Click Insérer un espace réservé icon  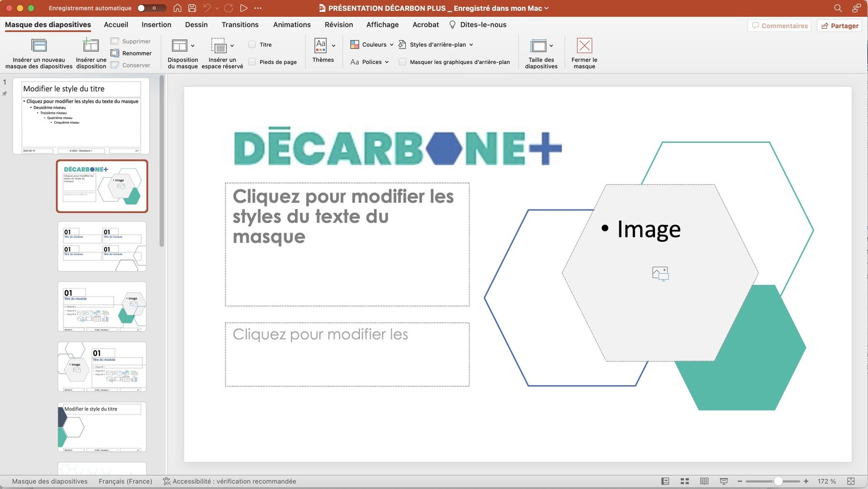coord(218,46)
